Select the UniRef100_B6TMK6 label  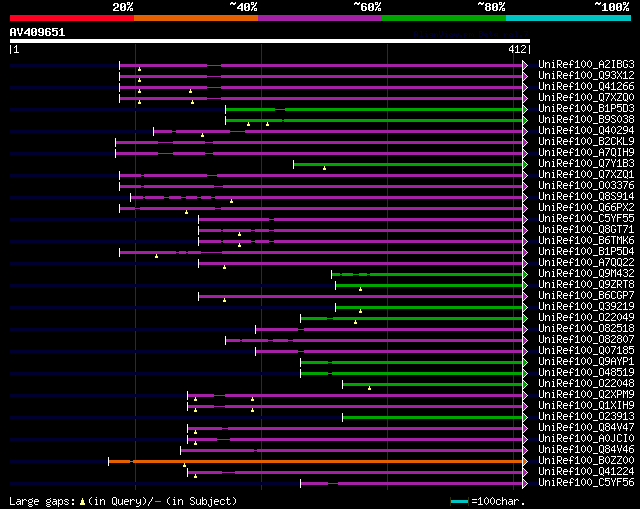[x=586, y=241]
